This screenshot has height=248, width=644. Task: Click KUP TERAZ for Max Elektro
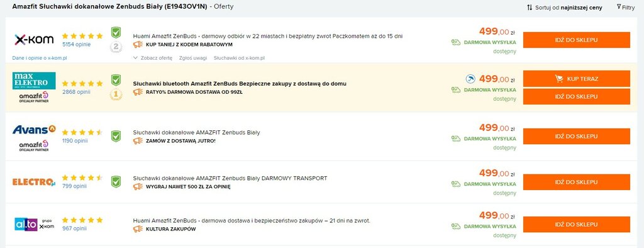[x=576, y=79]
